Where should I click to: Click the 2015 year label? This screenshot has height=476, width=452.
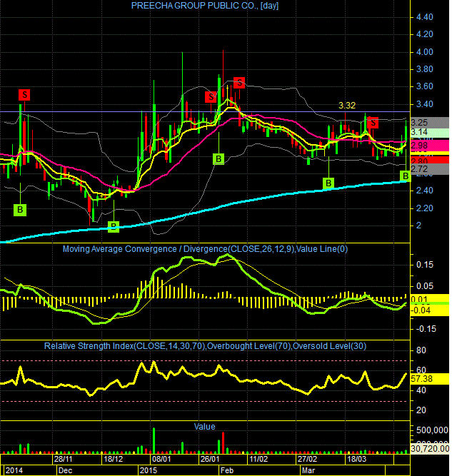click(x=149, y=470)
